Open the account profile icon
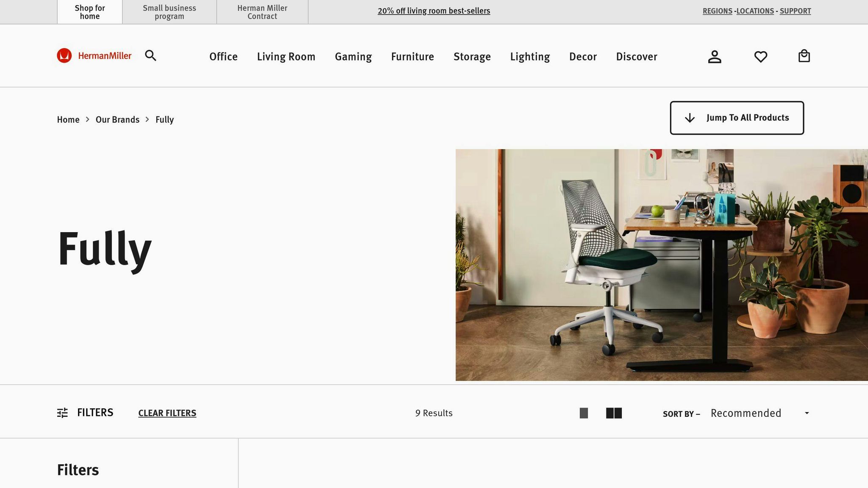 715,56
